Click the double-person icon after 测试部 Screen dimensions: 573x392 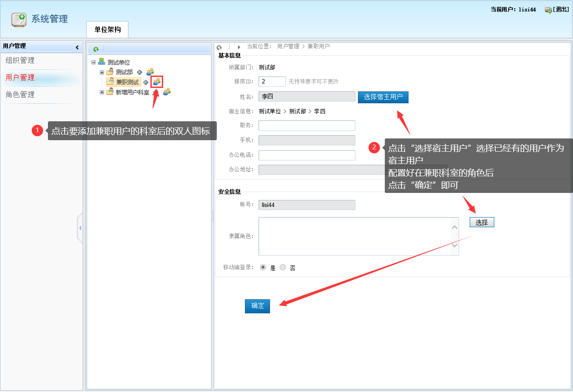click(150, 72)
